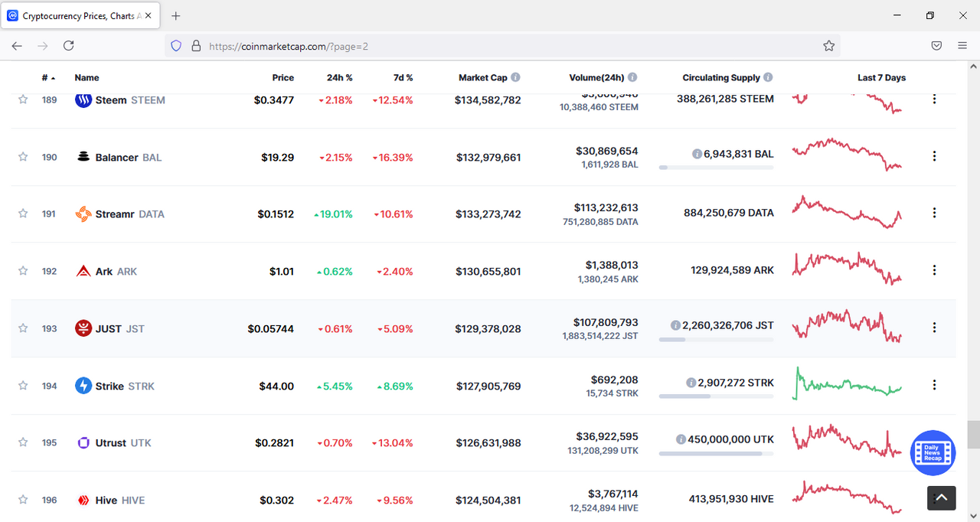Select the JUST coin logo
This screenshot has height=522, width=980.
(83, 328)
